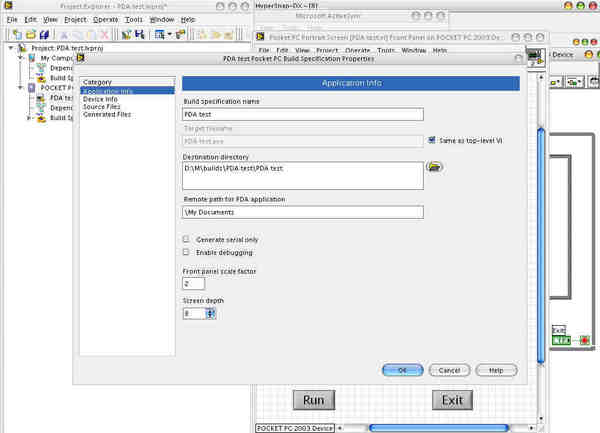Open Tools menu in Project Explorer
The image size is (600, 433).
tap(134, 20)
